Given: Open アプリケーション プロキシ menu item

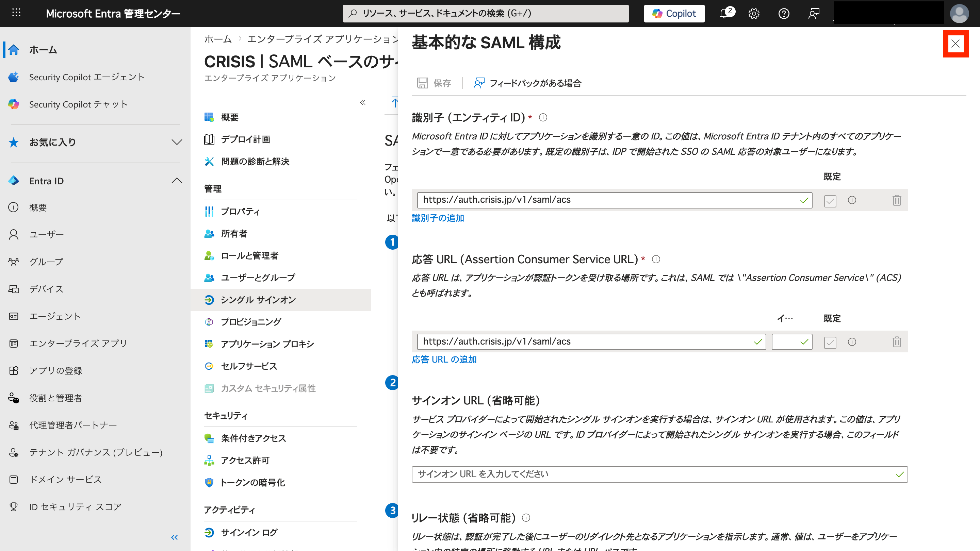Looking at the screenshot, I should point(281,344).
